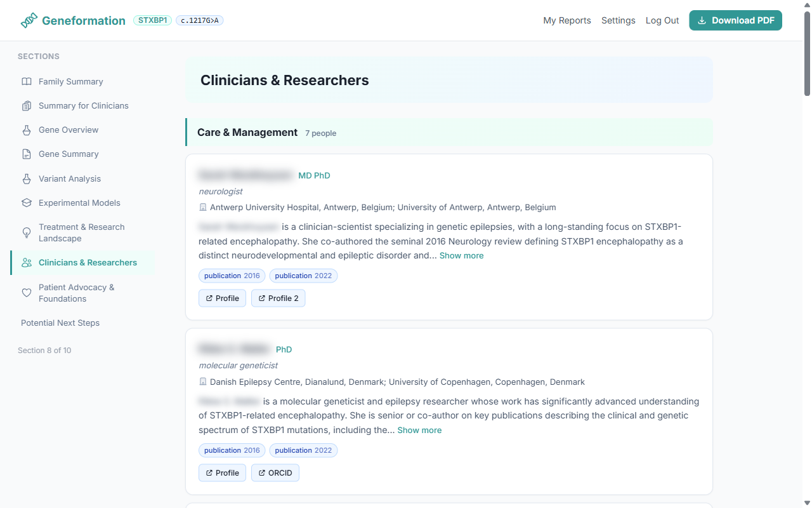
Task: Select the Clinicians & Researchers people icon
Action: [26, 262]
